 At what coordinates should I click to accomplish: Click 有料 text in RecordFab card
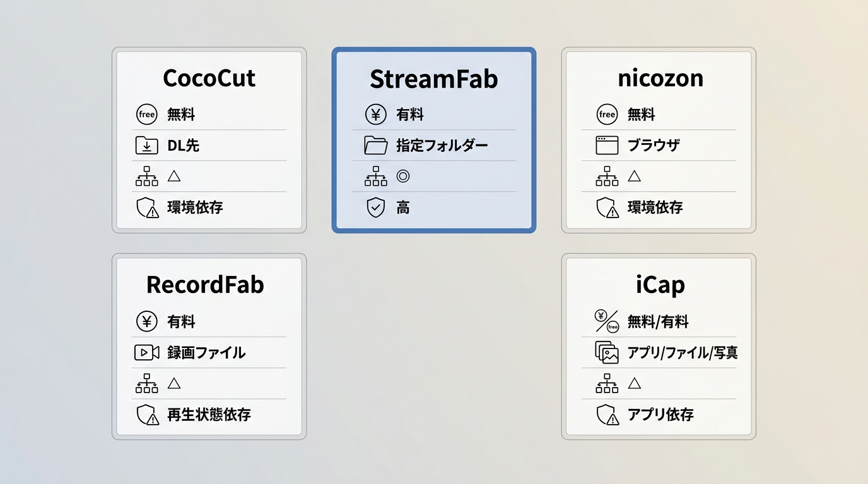pyautogui.click(x=181, y=322)
